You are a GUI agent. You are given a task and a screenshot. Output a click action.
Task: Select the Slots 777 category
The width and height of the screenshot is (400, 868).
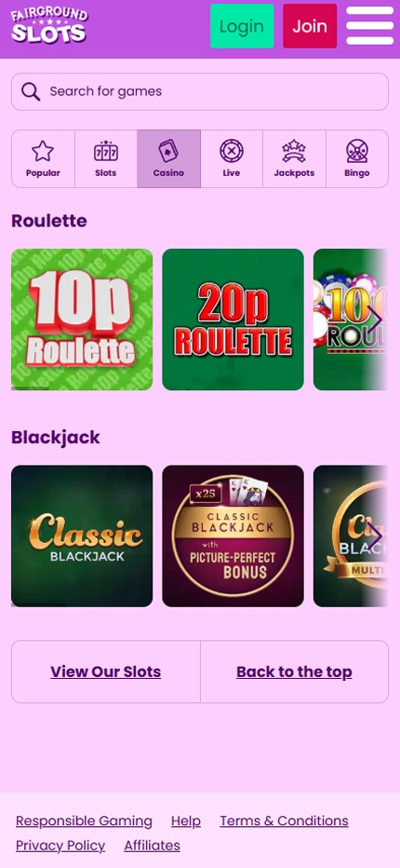tap(106, 159)
